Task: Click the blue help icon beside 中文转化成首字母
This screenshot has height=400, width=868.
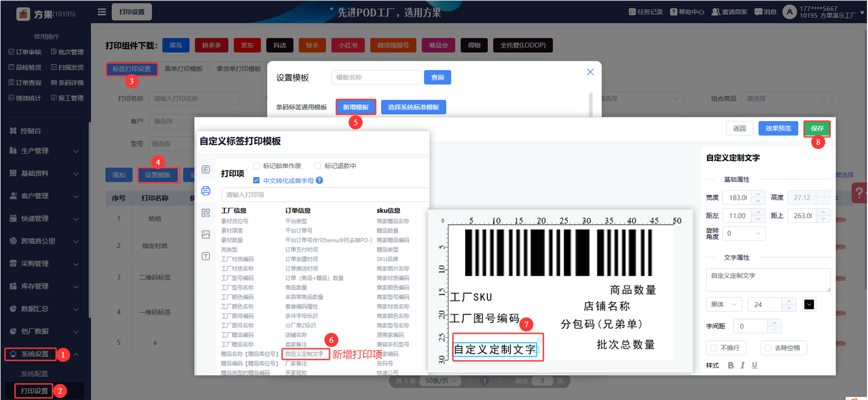Action: (319, 180)
